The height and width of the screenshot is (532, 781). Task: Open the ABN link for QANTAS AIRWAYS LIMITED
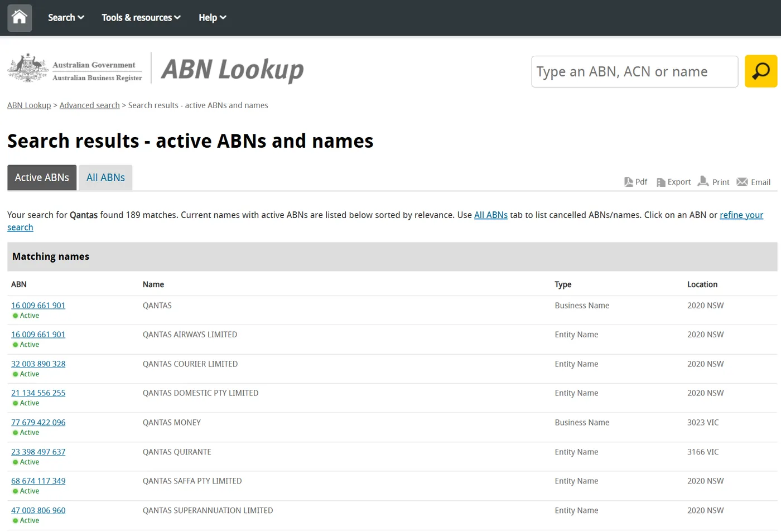[x=38, y=335]
